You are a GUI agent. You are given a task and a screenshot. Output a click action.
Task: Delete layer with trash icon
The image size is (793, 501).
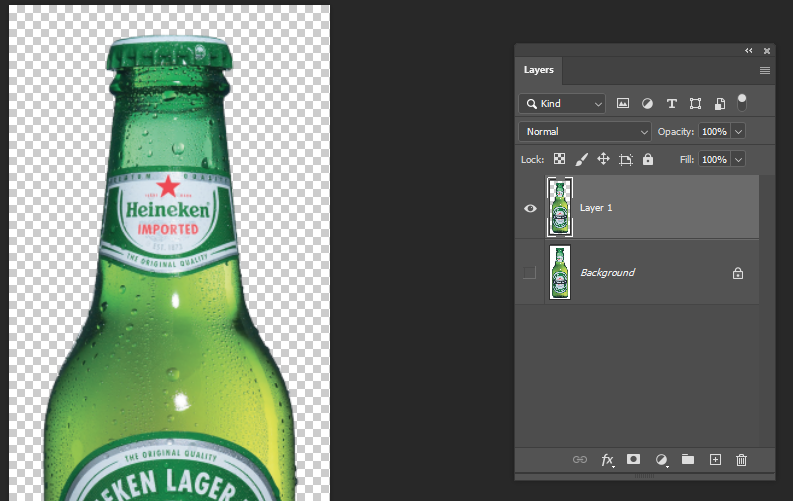[741, 460]
